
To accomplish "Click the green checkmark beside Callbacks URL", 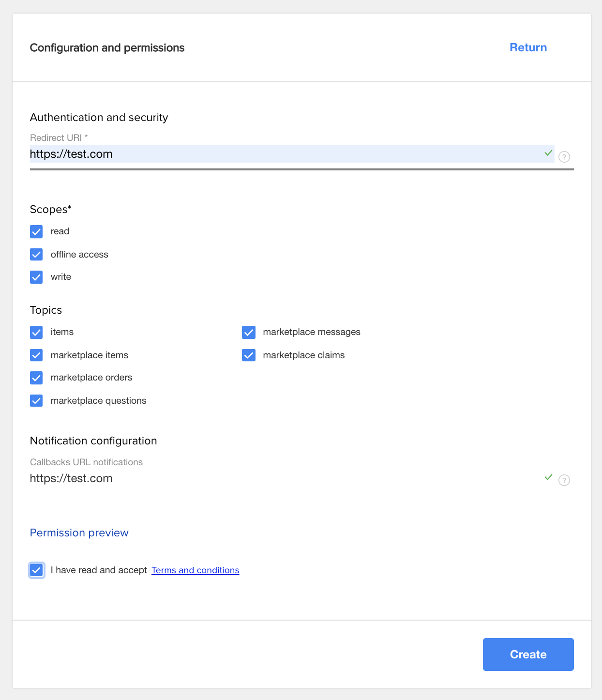I will (548, 477).
